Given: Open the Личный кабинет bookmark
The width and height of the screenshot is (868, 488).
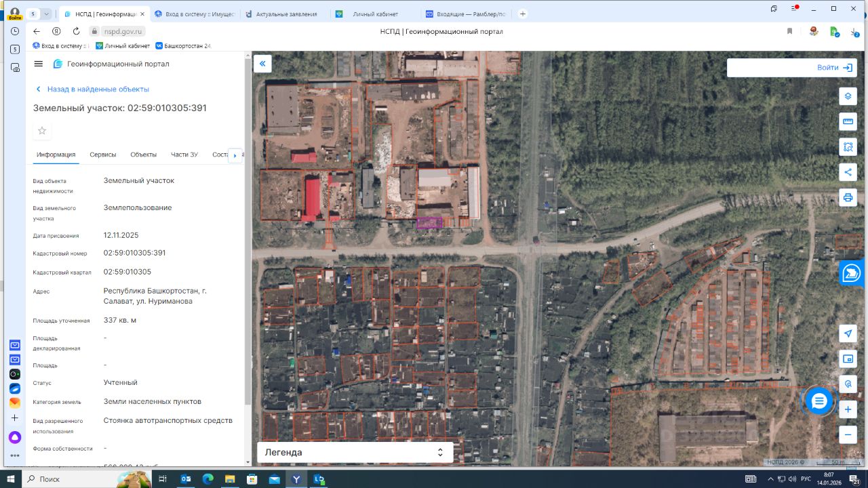Looking at the screenshot, I should point(123,46).
